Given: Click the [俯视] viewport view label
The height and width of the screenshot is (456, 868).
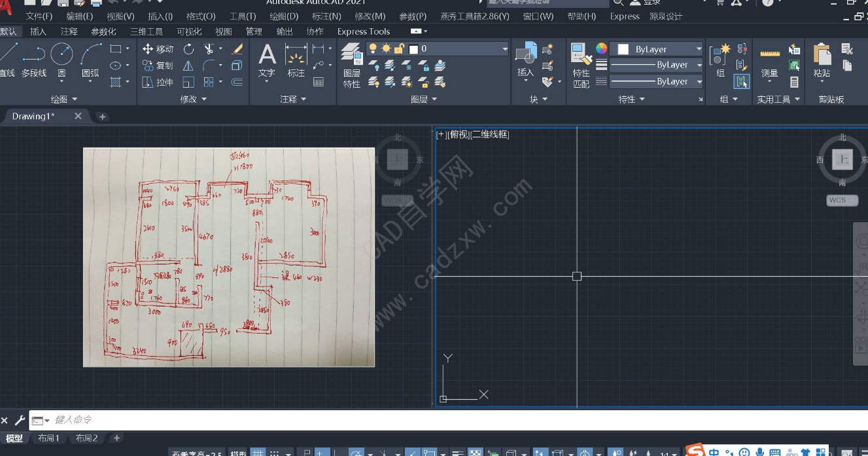Looking at the screenshot, I should coord(457,134).
